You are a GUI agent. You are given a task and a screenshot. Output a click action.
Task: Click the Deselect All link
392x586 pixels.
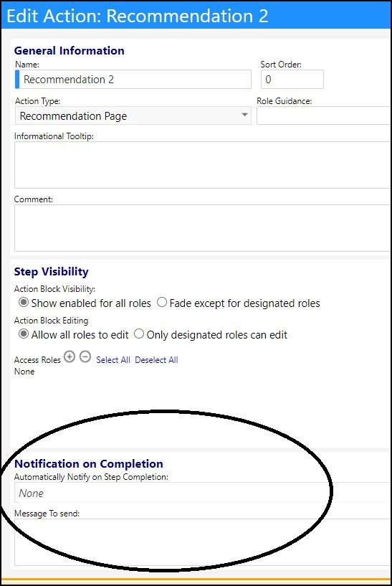pos(156,360)
